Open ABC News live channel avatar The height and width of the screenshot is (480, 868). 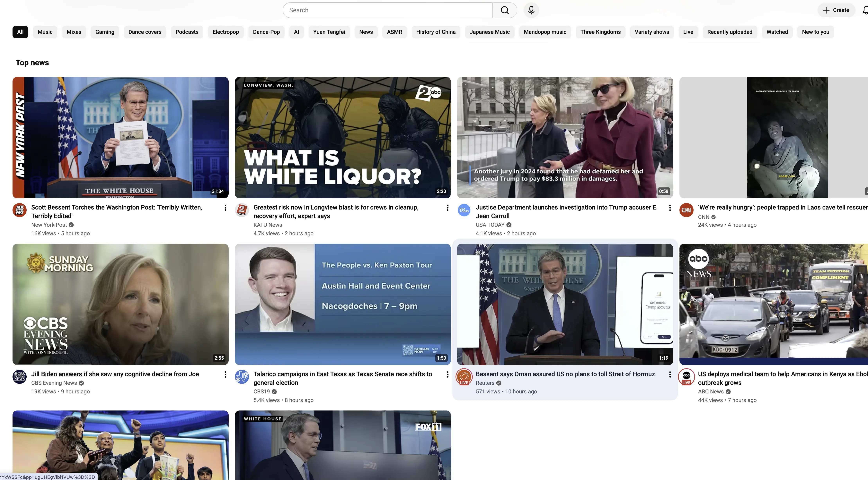click(686, 377)
